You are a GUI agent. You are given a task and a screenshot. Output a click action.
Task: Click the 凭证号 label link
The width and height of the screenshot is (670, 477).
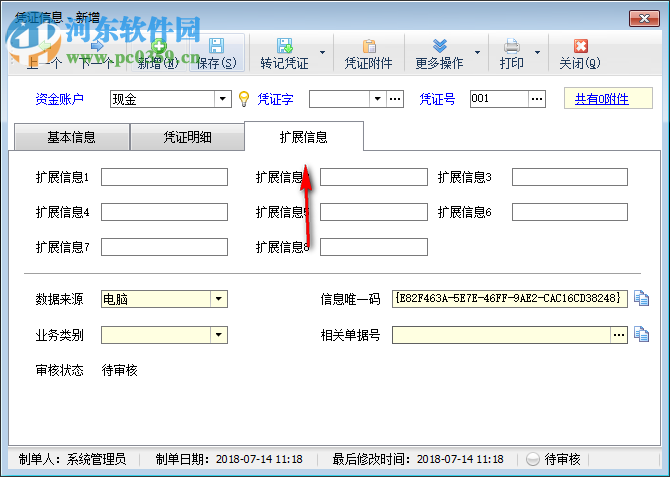pyautogui.click(x=437, y=99)
